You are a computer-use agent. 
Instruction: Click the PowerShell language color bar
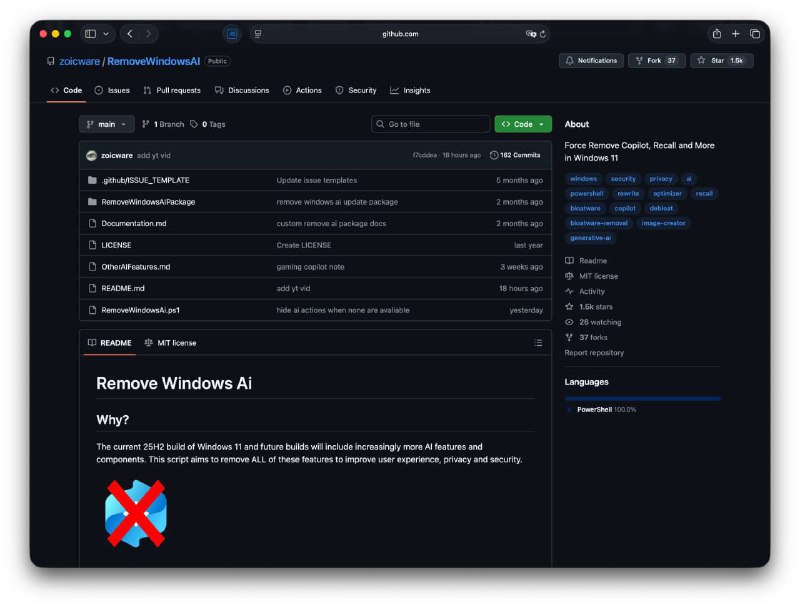(x=642, y=398)
